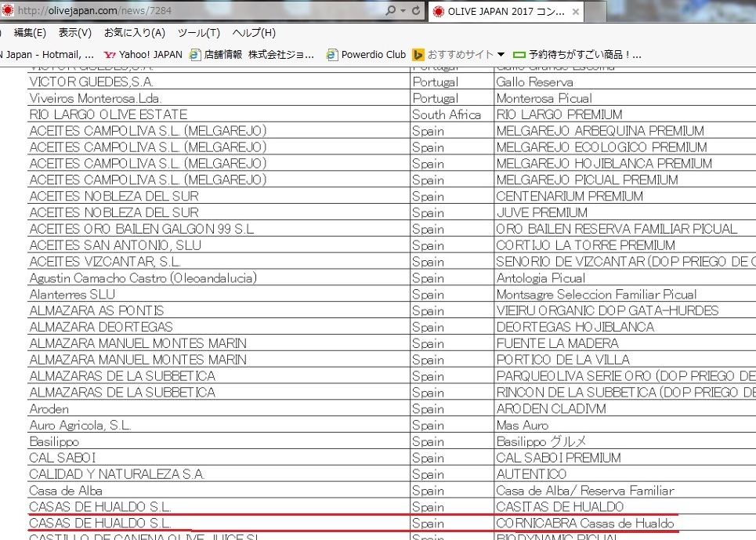The height and width of the screenshot is (540, 756).
Task: Open the ツール(T) menu
Action: (199, 33)
